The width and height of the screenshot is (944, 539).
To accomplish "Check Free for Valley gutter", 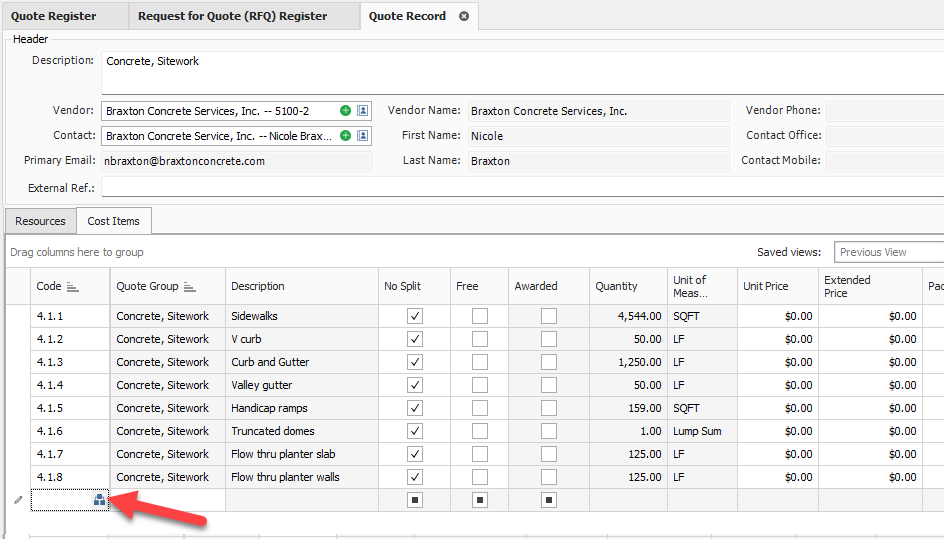I will tap(480, 385).
